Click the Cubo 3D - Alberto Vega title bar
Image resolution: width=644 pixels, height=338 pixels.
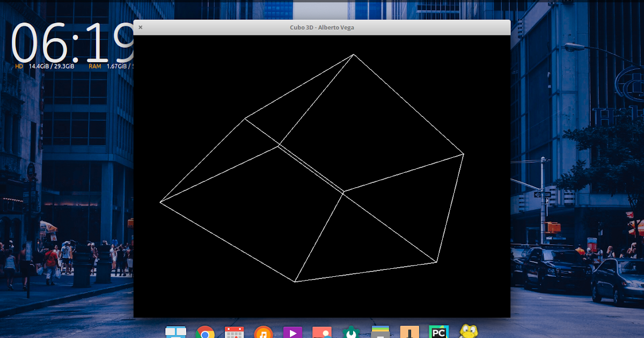tap(322, 27)
